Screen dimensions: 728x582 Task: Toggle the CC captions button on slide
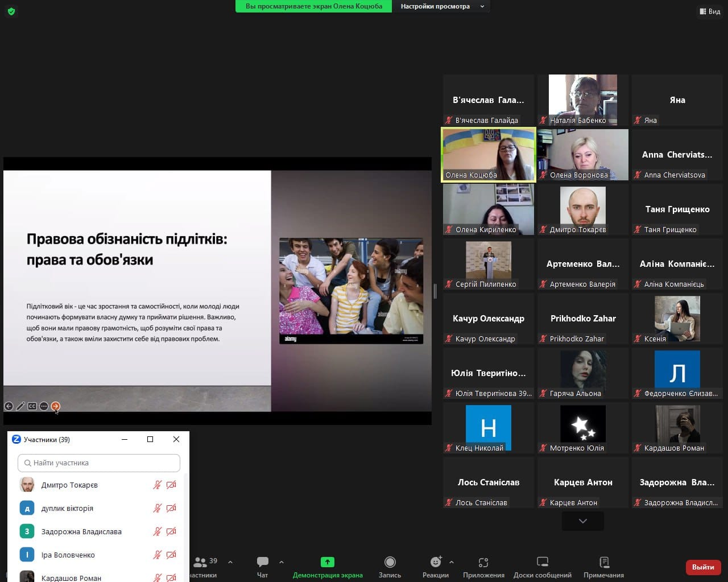32,406
